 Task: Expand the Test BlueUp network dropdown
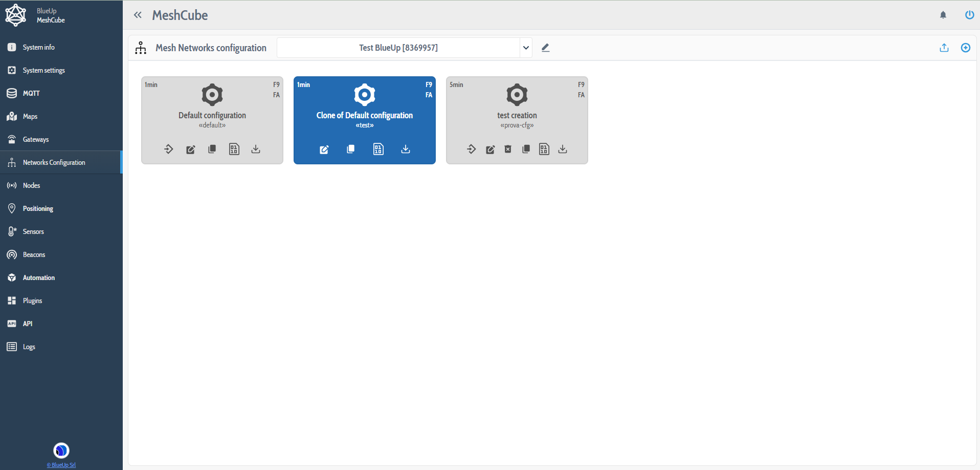(x=525, y=48)
